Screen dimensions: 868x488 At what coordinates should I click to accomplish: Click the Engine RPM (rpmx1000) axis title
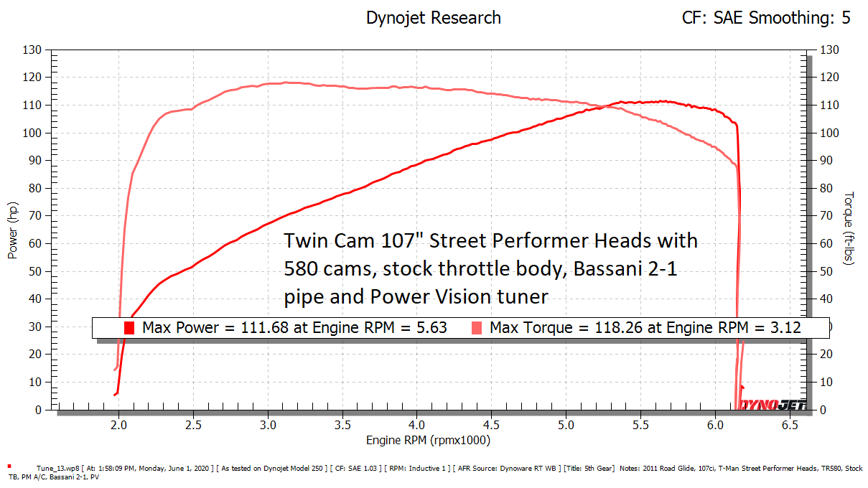click(x=428, y=440)
